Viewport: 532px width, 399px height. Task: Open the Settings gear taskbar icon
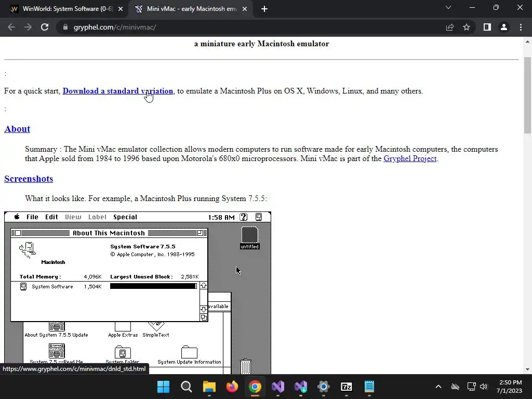[x=323, y=387]
